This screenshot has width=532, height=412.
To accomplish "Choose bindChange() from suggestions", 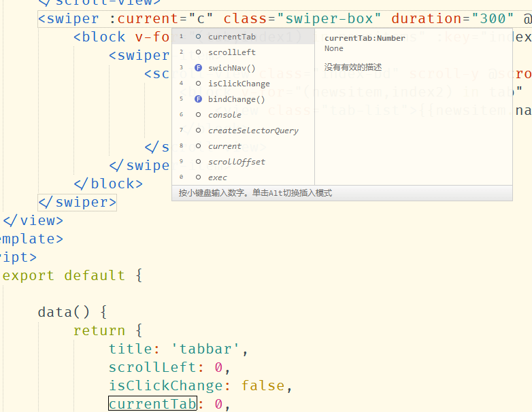I will [244, 99].
